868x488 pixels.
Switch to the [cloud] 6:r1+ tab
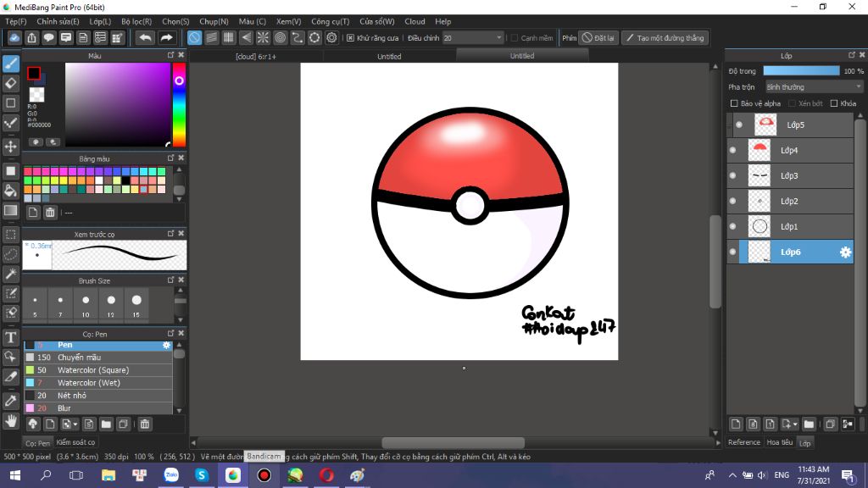click(256, 56)
